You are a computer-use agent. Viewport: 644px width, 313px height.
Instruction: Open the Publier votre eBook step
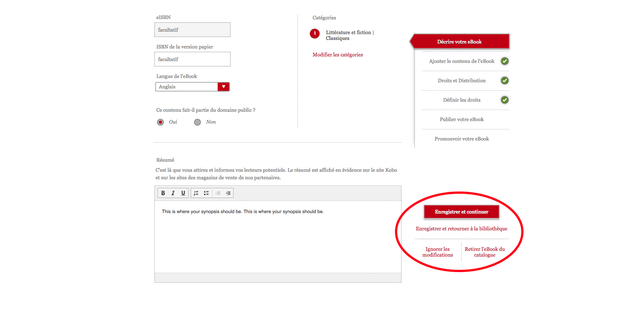462,119
